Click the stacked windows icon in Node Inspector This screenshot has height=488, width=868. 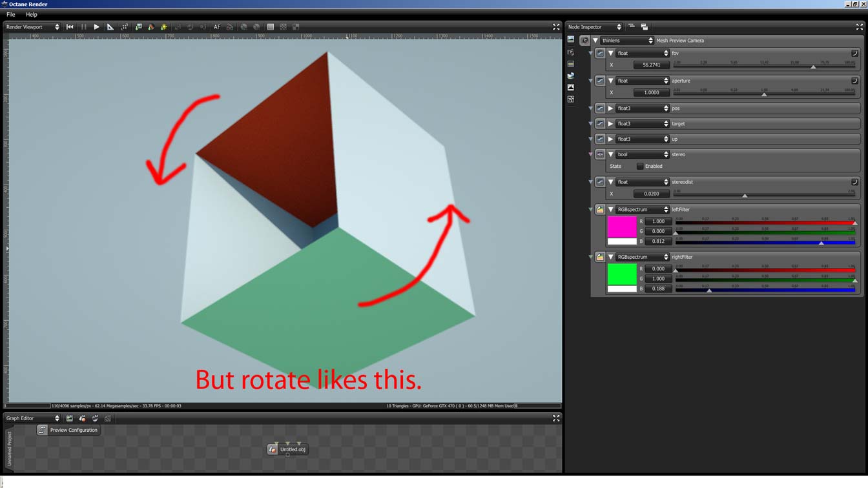coord(644,27)
